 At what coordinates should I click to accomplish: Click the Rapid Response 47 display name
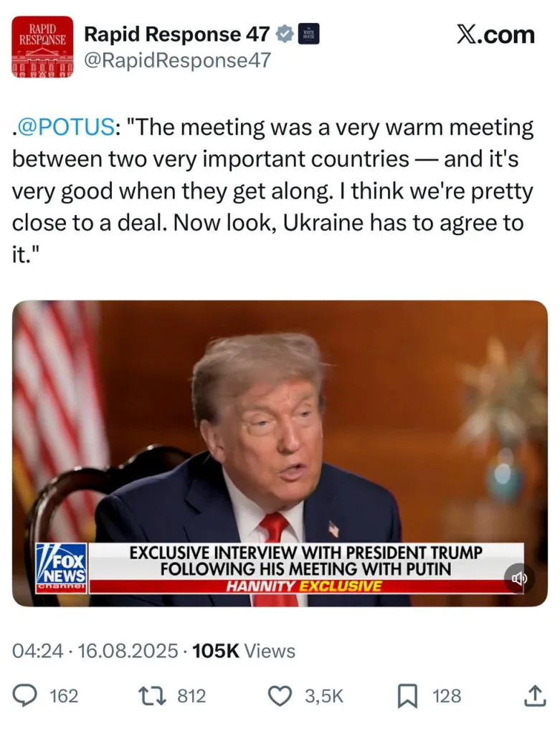(177, 34)
